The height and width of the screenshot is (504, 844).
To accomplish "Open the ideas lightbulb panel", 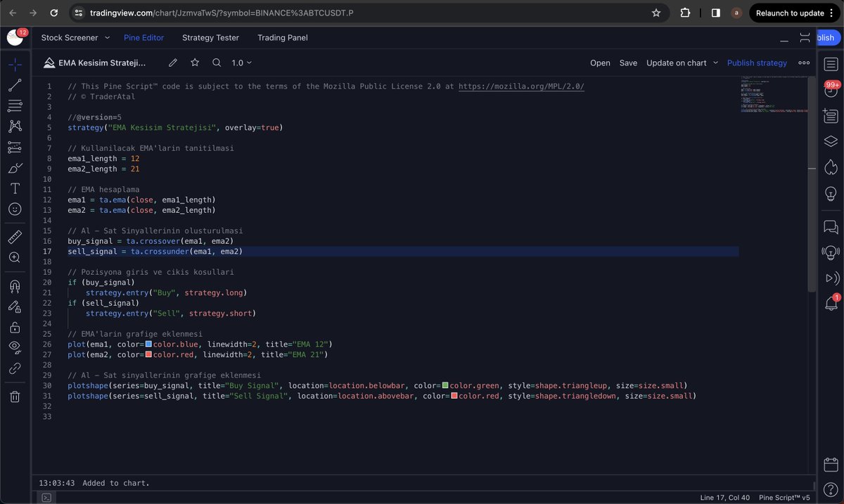I will coord(831,193).
